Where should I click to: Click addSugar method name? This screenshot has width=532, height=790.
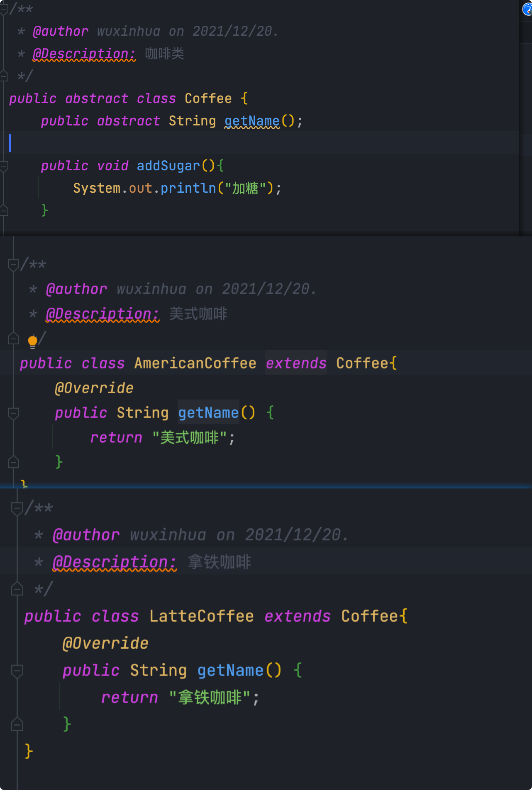tap(168, 166)
